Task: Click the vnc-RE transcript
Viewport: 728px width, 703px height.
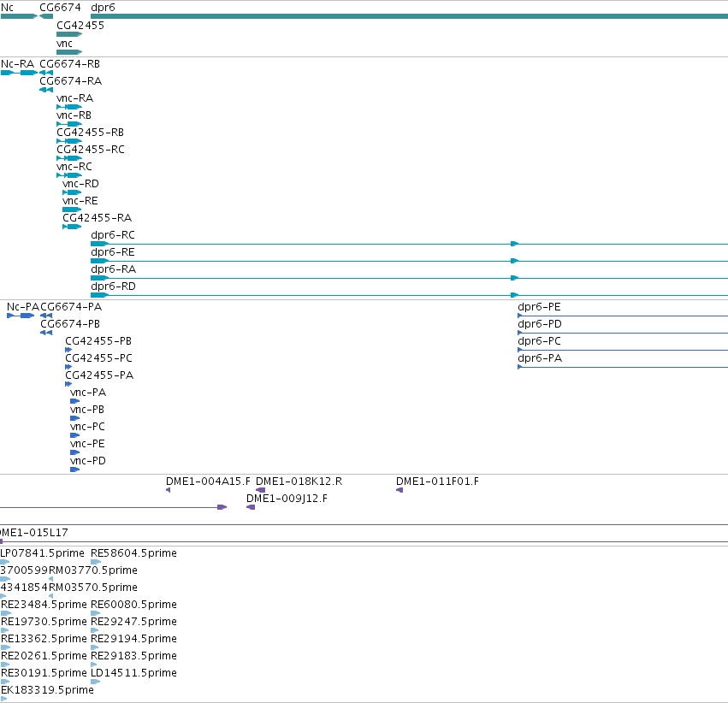Action: click(x=72, y=210)
